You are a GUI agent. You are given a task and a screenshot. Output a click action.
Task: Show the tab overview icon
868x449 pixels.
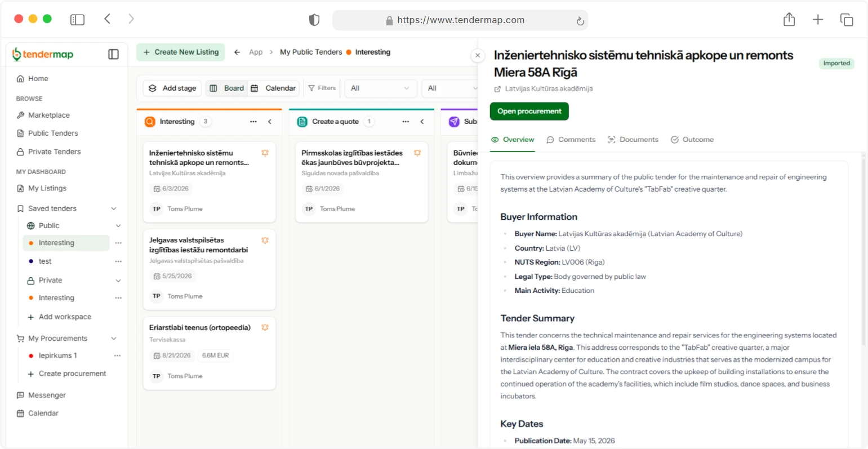(847, 20)
